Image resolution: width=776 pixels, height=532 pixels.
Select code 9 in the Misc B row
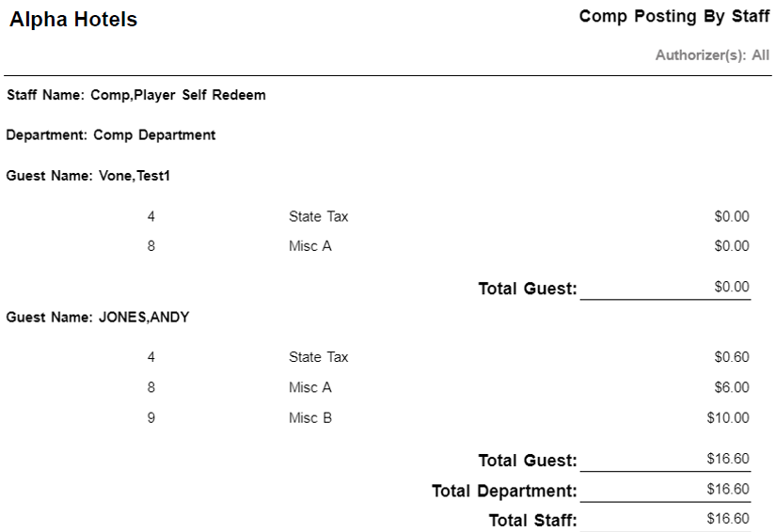point(150,417)
